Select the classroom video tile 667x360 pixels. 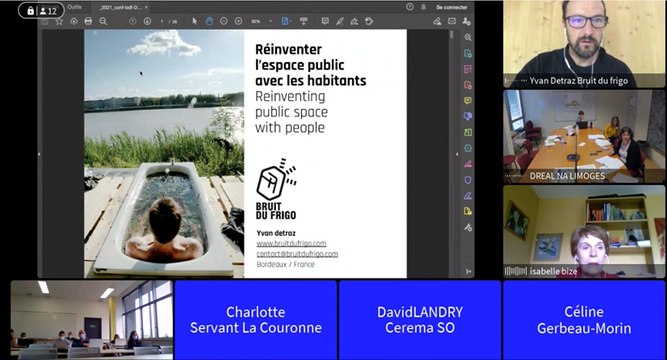pyautogui.click(x=92, y=320)
